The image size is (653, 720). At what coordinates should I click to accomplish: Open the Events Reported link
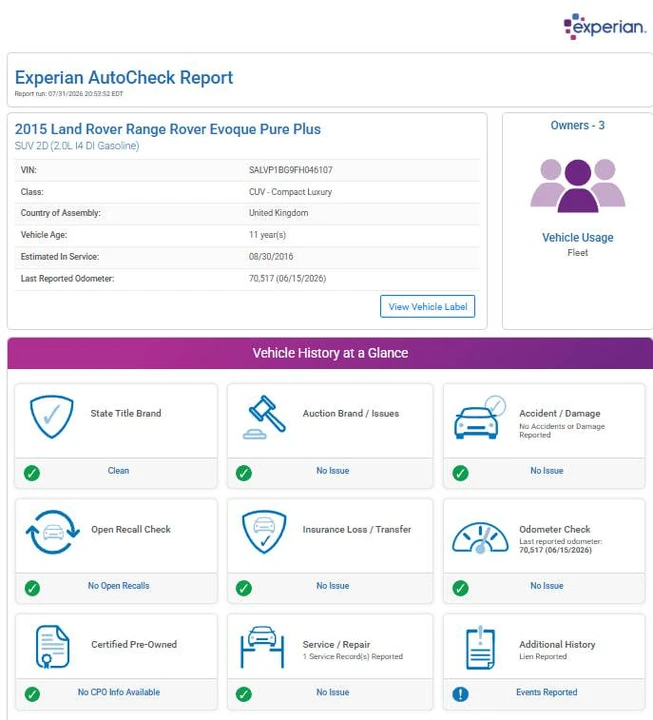pos(546,692)
